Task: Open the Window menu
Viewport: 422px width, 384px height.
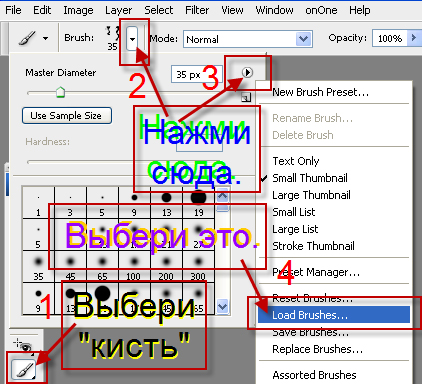Action: [x=274, y=10]
